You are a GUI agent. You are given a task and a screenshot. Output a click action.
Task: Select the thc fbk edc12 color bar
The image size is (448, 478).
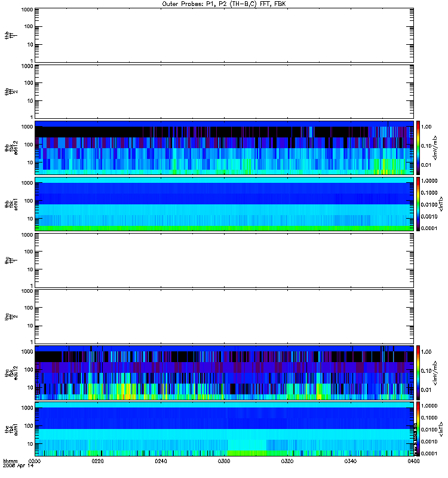(418, 373)
